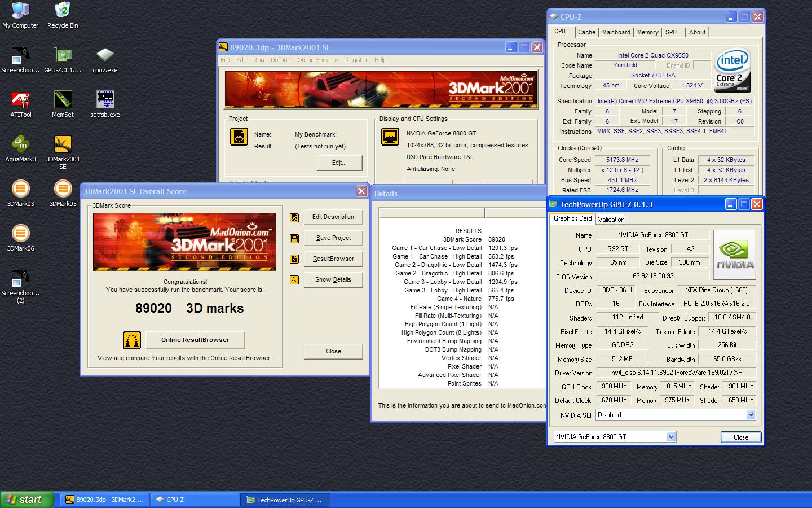Select the Graphics Card tab in GPU-Z

click(573, 218)
